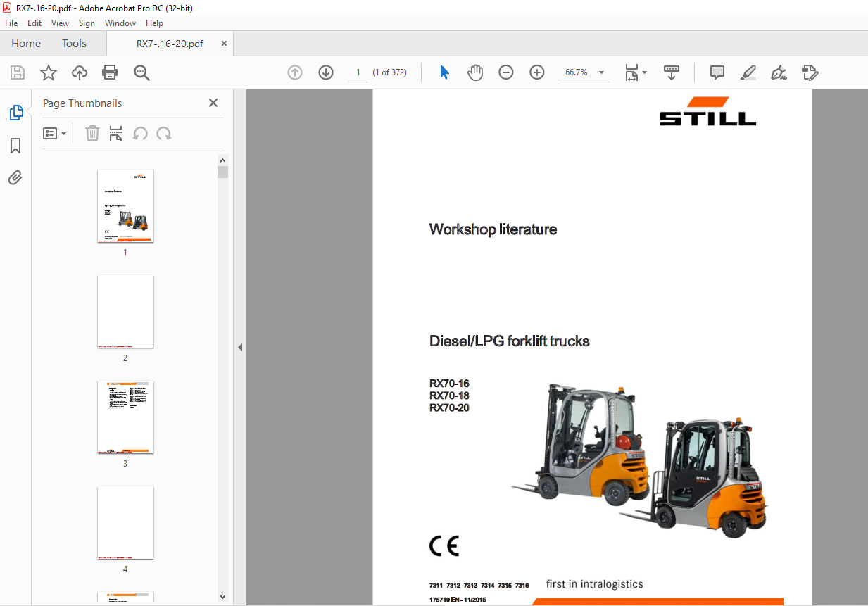Screen dimensions: 868x606
Task: Print the document using the printer icon
Action: pos(110,72)
